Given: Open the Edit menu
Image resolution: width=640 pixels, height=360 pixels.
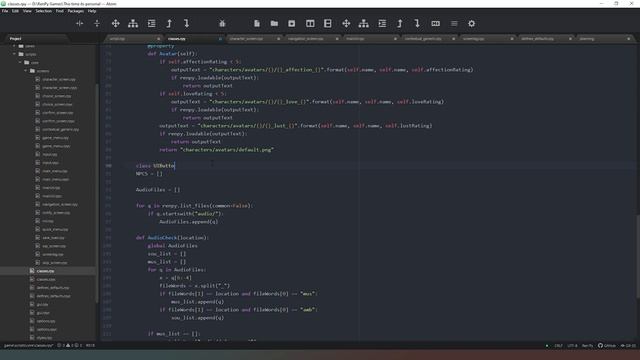Looking at the screenshot, I should (16, 11).
